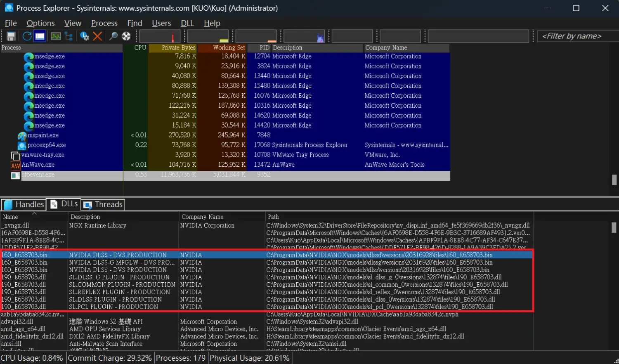Toggle the lower pane view button

pos(40,36)
